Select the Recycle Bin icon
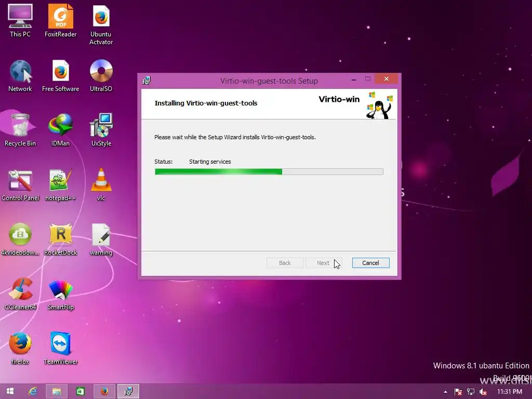The width and height of the screenshot is (532, 399). (x=20, y=130)
